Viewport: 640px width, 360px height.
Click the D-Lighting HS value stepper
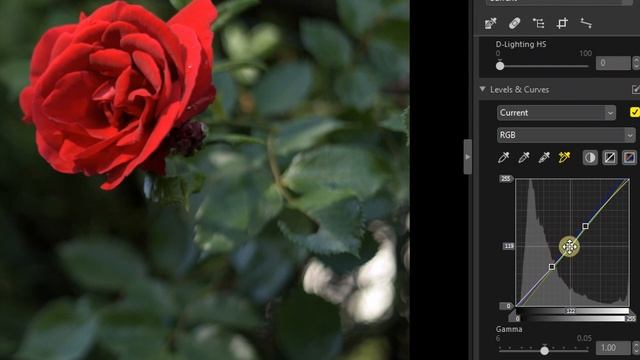point(636,63)
